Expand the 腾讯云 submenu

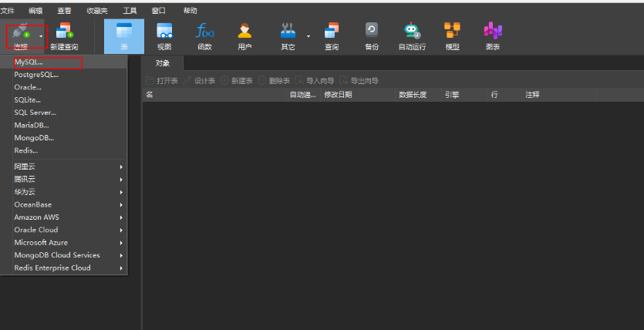[64, 180]
